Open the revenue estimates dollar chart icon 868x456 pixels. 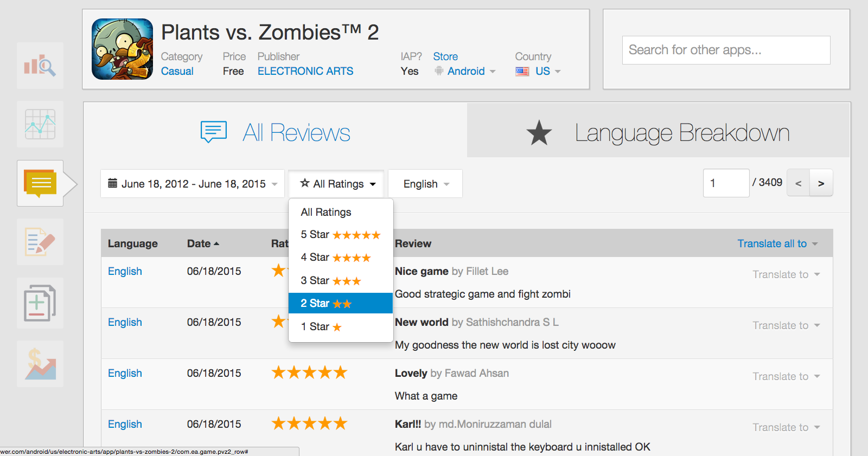(x=40, y=364)
